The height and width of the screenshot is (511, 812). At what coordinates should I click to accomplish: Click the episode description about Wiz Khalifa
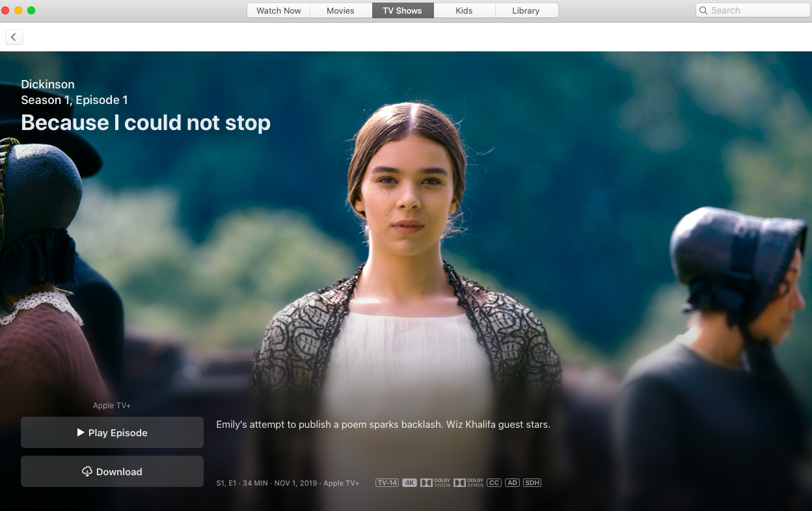coord(383,425)
